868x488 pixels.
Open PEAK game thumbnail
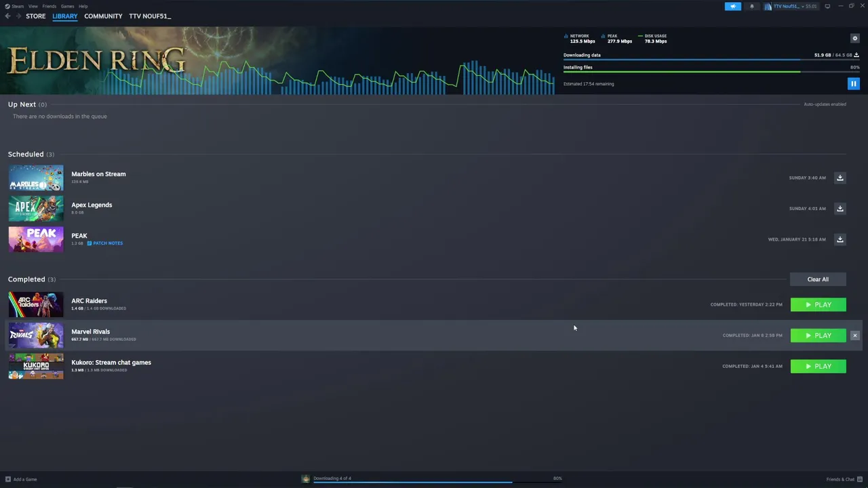coord(36,239)
